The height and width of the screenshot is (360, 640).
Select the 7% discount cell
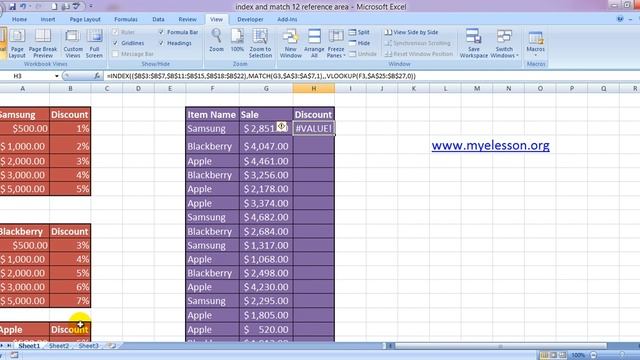point(70,301)
